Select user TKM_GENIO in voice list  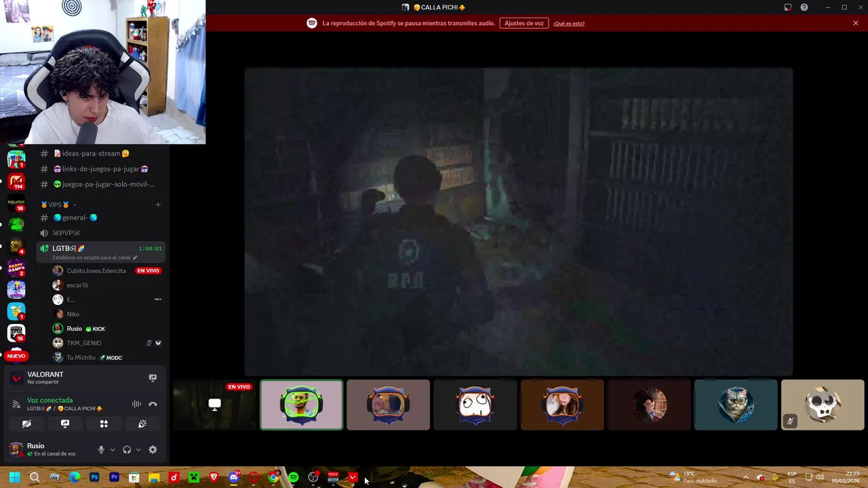(83, 343)
